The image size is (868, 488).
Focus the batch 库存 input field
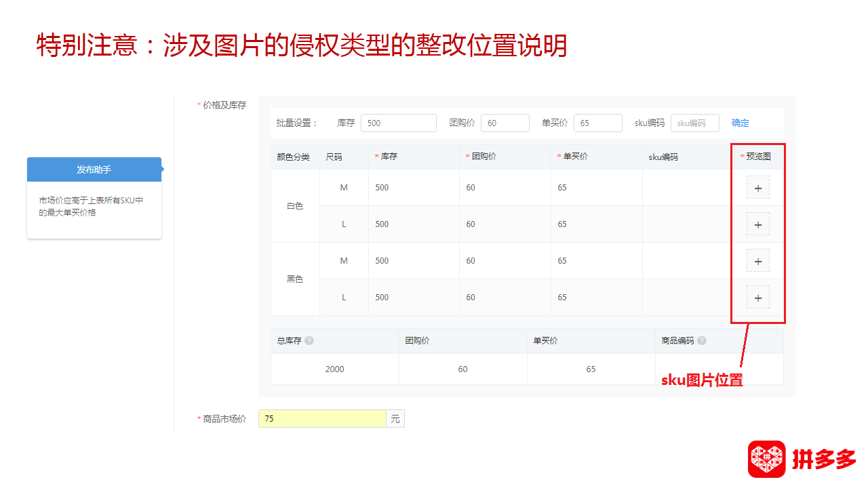click(399, 123)
